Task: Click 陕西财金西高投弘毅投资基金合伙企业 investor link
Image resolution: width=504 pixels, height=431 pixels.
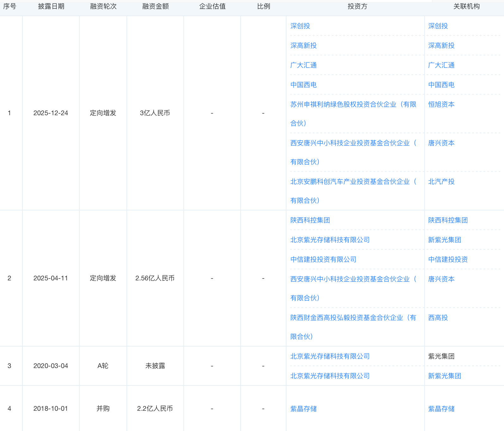Action: coord(353,327)
